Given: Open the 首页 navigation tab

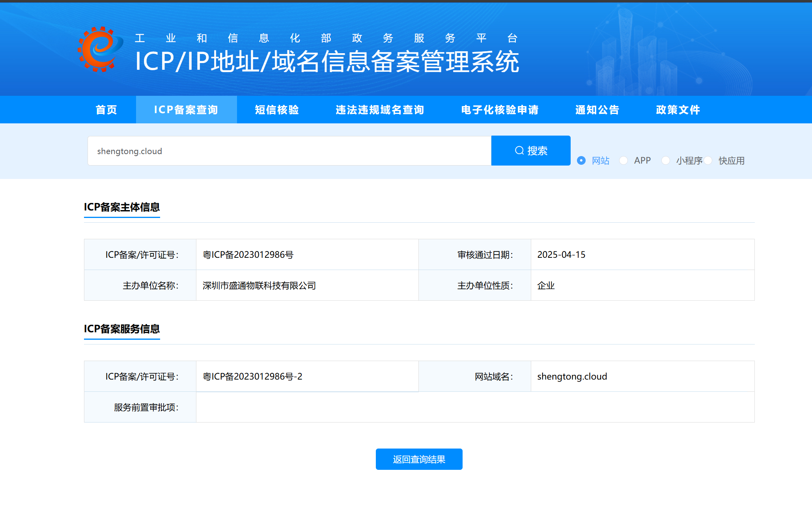Looking at the screenshot, I should 106,110.
